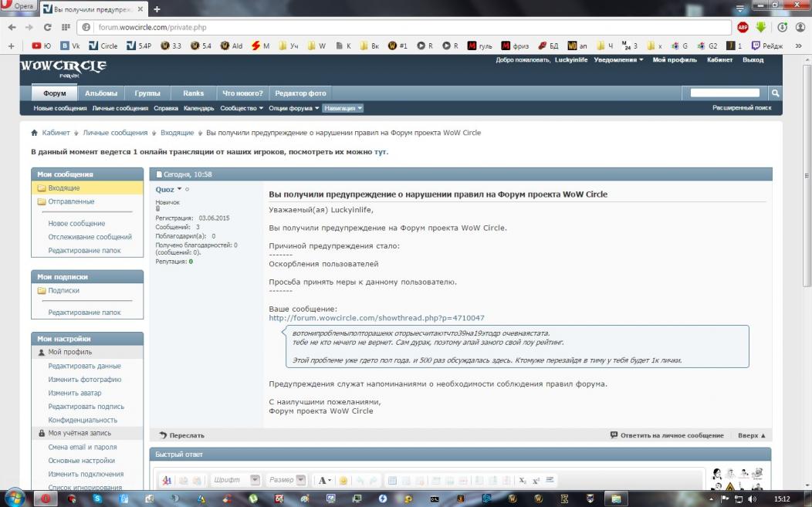Open the Vk bookmark in bookmarks bar
Screen dimensions: 812x507
(70, 46)
